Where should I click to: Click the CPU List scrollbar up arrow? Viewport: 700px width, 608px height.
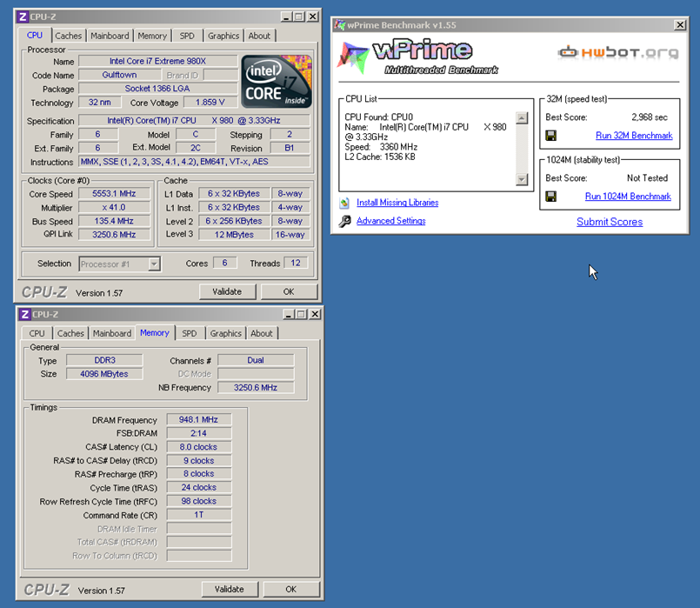pyautogui.click(x=522, y=117)
